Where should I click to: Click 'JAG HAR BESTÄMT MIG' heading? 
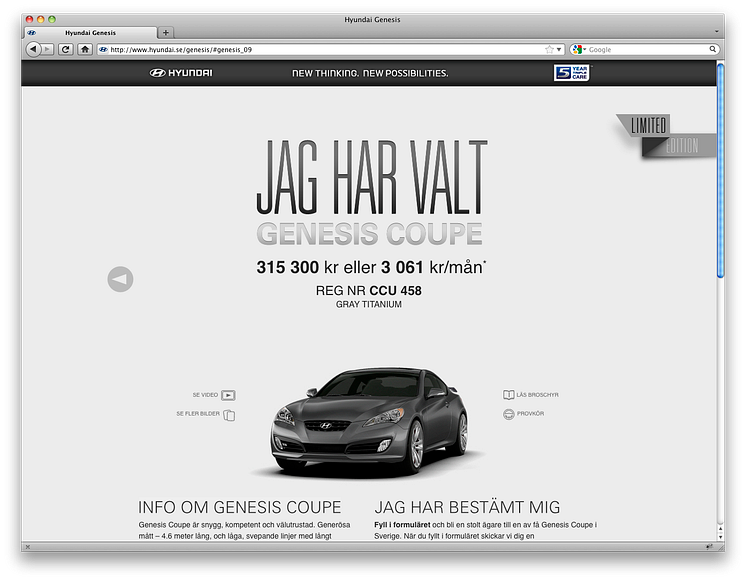coord(467,507)
